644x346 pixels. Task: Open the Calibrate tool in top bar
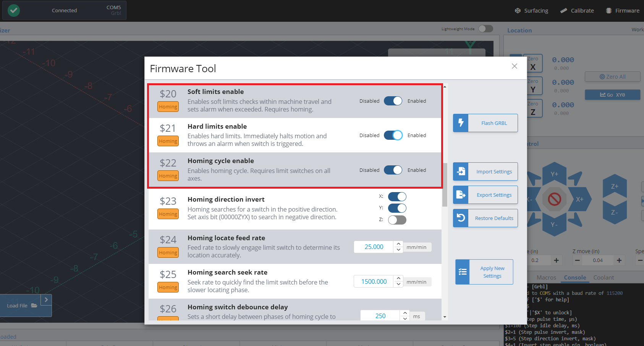(x=577, y=11)
